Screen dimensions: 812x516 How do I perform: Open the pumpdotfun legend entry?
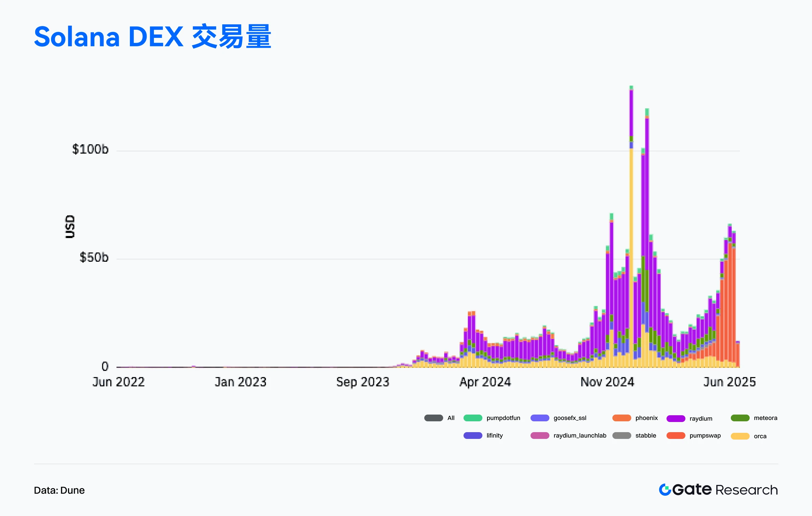click(x=503, y=418)
